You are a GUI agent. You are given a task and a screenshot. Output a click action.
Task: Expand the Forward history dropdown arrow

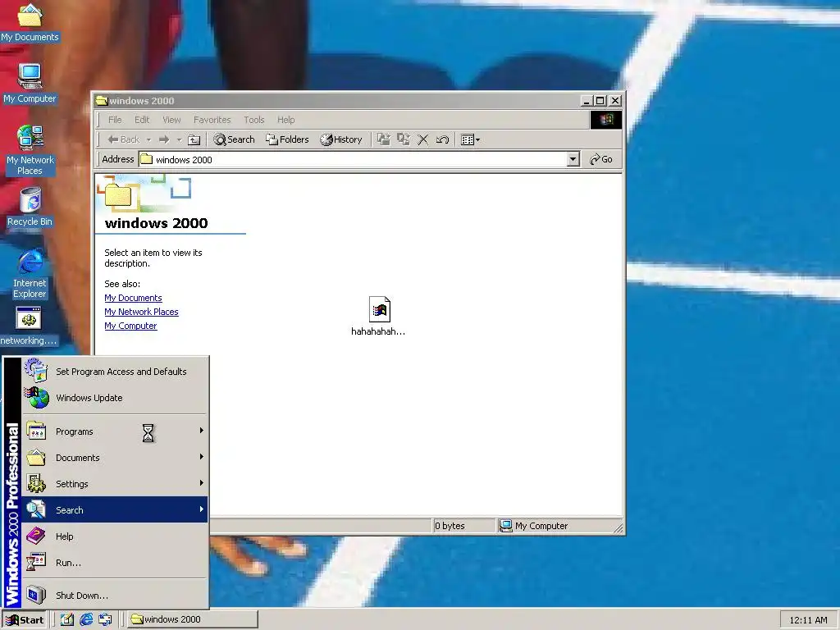click(179, 139)
